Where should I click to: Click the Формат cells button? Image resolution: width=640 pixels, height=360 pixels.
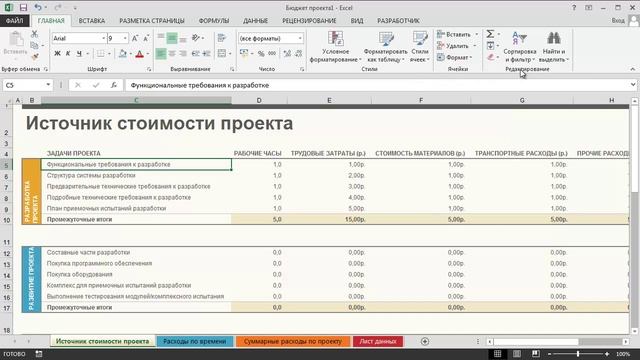pyautogui.click(x=454, y=57)
